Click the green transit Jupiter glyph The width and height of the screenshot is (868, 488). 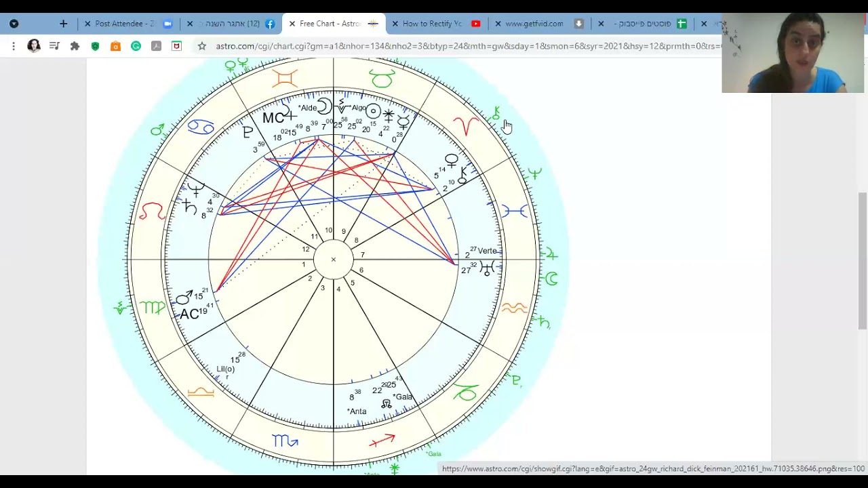pyautogui.click(x=551, y=254)
